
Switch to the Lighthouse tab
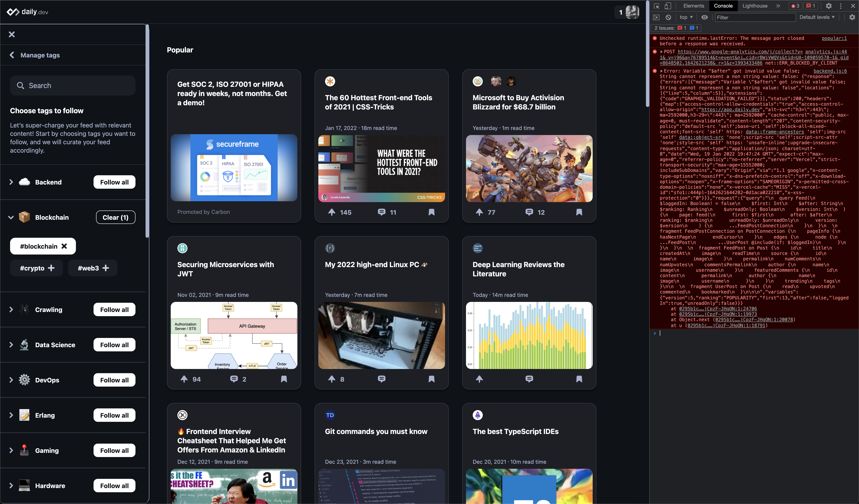(755, 6)
